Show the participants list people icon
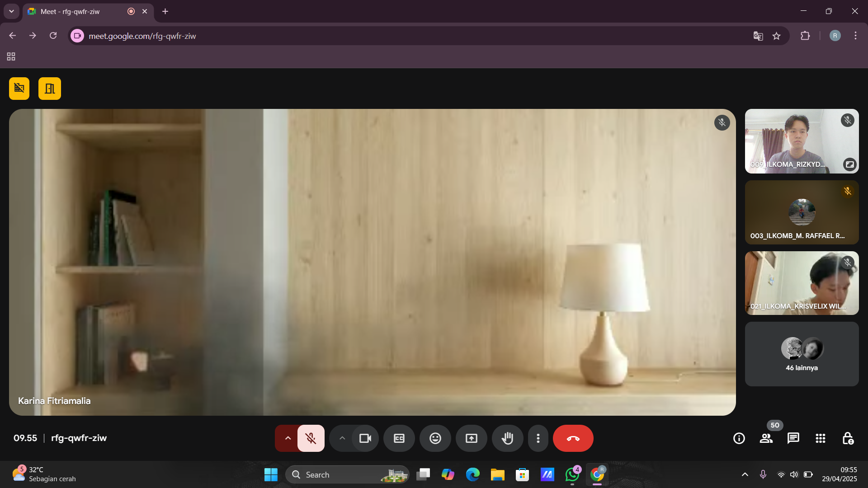 pos(766,438)
